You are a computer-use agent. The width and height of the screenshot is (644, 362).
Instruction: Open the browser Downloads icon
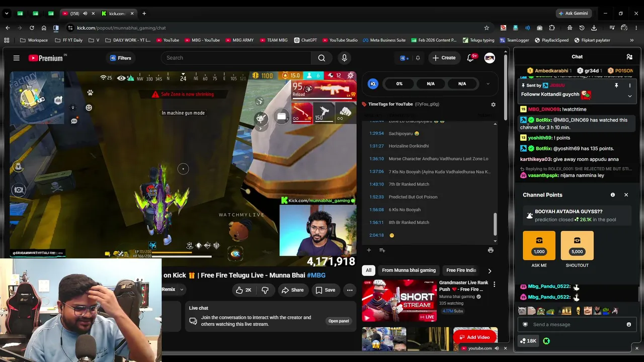click(x=594, y=28)
